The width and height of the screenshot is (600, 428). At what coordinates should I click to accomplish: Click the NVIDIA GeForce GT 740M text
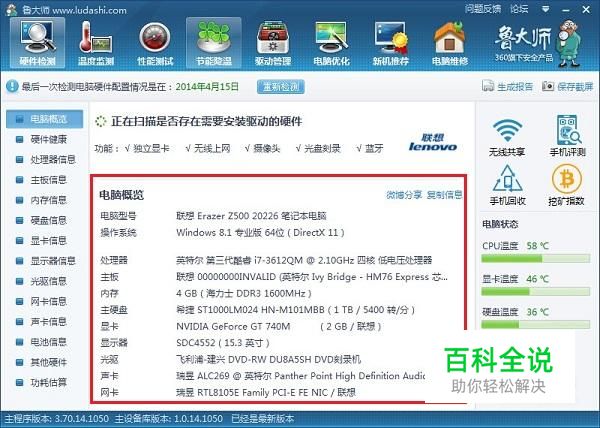pyautogui.click(x=279, y=326)
